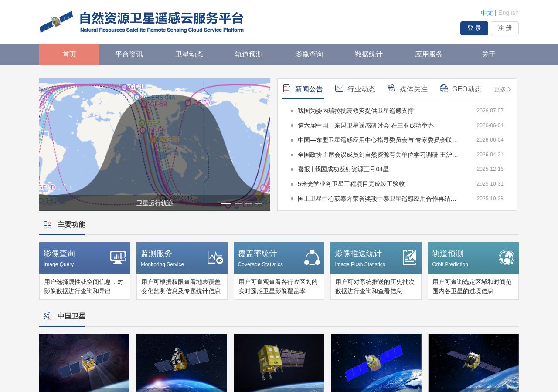Open 影像推送统计 Image Push Statistics card
The width and height of the screenshot is (558, 392).
pyautogui.click(x=376, y=271)
